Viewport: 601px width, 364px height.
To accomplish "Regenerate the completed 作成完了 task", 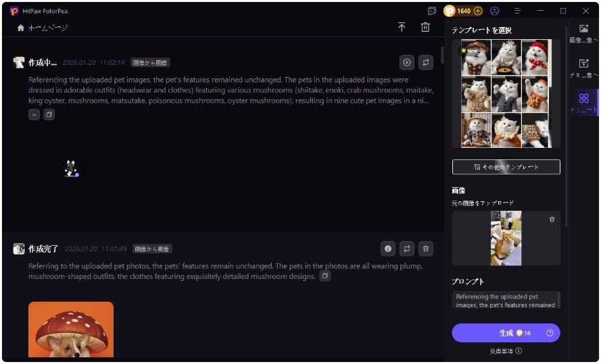I will pyautogui.click(x=407, y=249).
